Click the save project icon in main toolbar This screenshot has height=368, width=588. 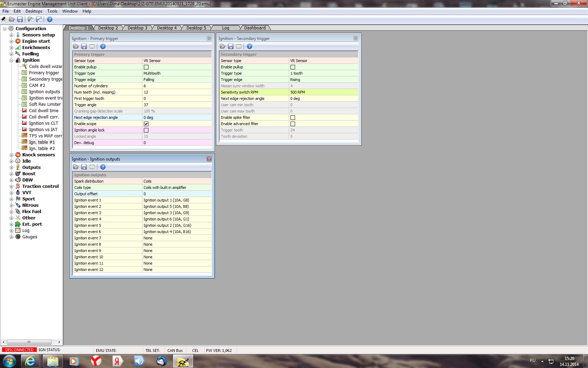20,19
